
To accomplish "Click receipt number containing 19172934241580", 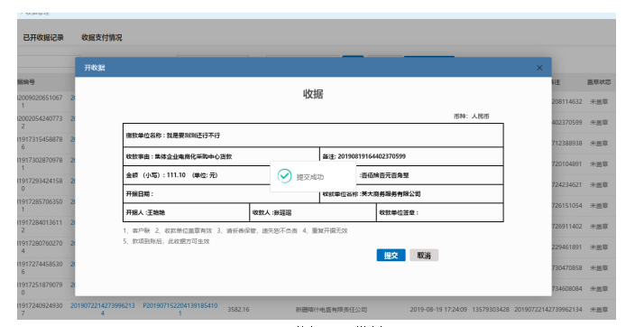I will tap(40, 184).
